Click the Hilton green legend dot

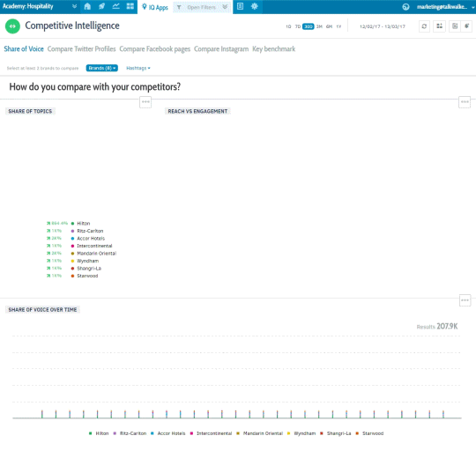pyautogui.click(x=72, y=224)
